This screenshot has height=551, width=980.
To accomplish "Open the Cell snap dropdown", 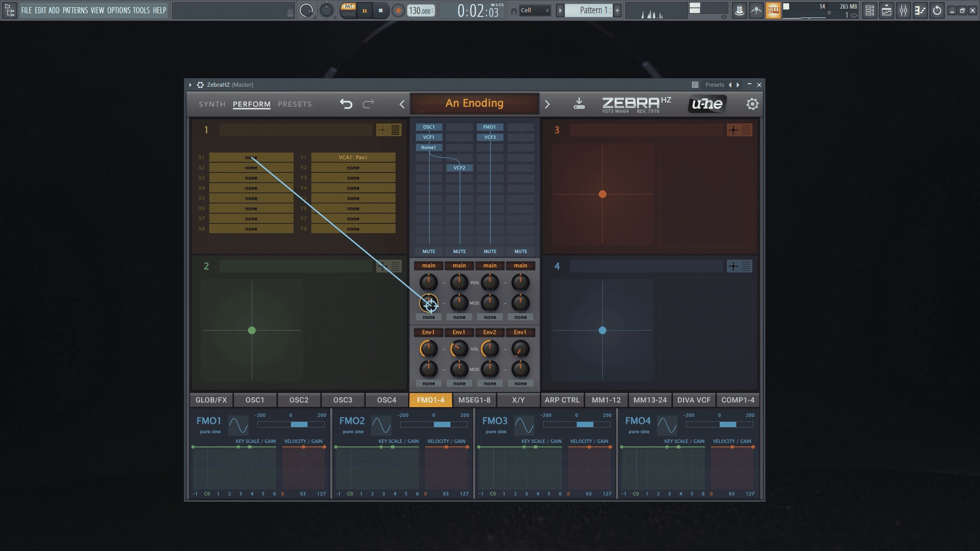I will [534, 10].
